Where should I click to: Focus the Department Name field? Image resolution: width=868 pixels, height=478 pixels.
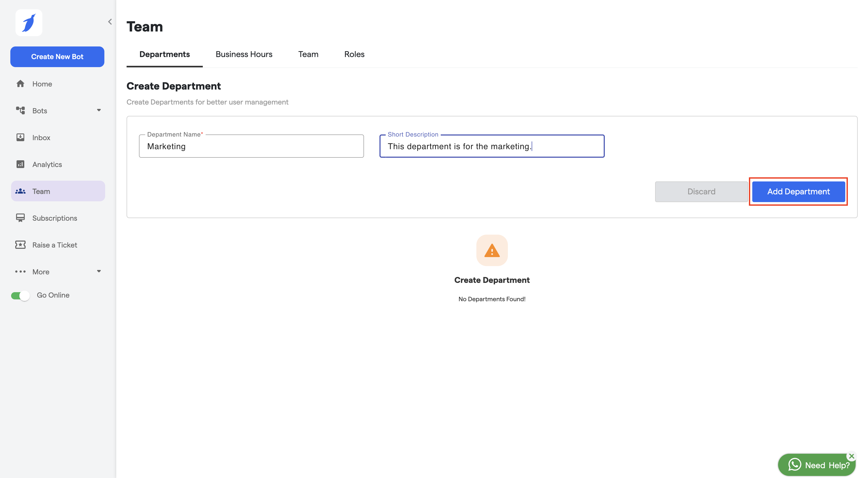click(251, 146)
